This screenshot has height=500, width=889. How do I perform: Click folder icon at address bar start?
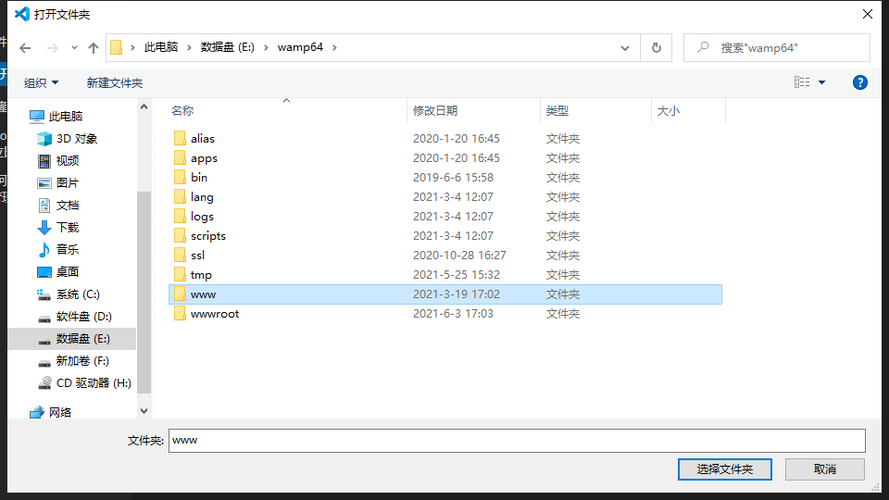point(116,48)
